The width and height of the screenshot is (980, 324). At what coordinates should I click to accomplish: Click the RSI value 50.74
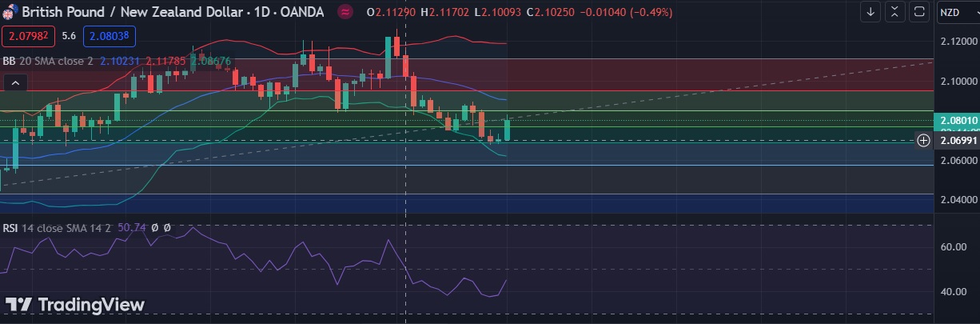click(x=132, y=228)
